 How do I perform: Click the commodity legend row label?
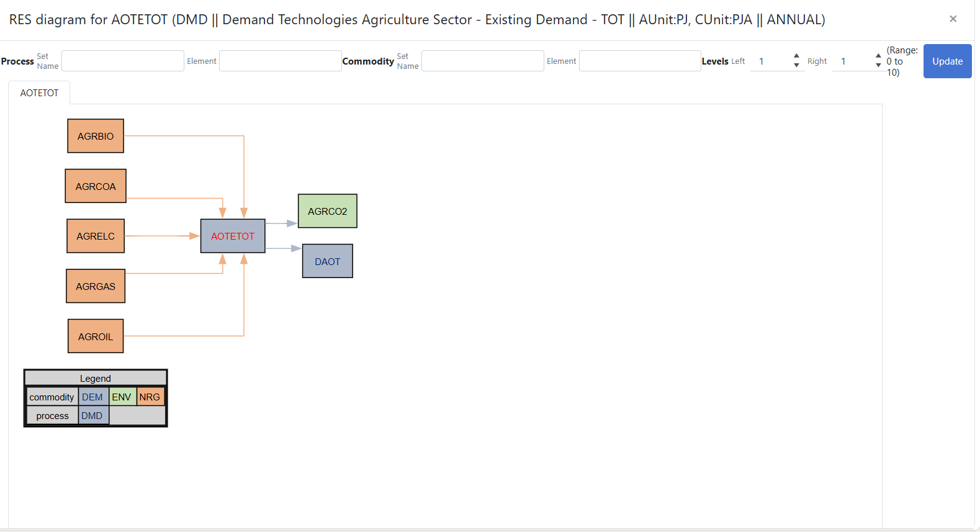(x=52, y=397)
